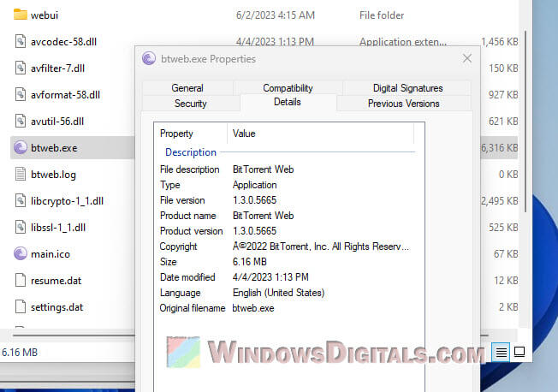
Task: Click the File folder type cell
Action: click(382, 15)
